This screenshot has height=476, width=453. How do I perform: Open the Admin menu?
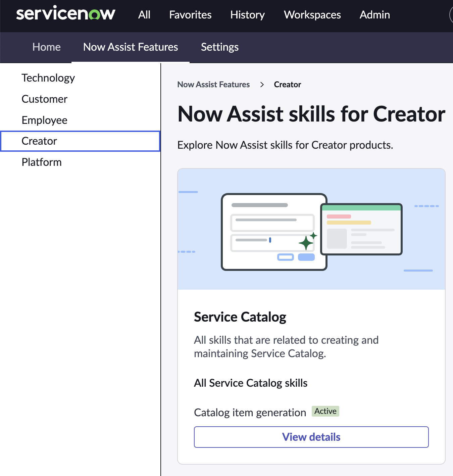click(375, 15)
